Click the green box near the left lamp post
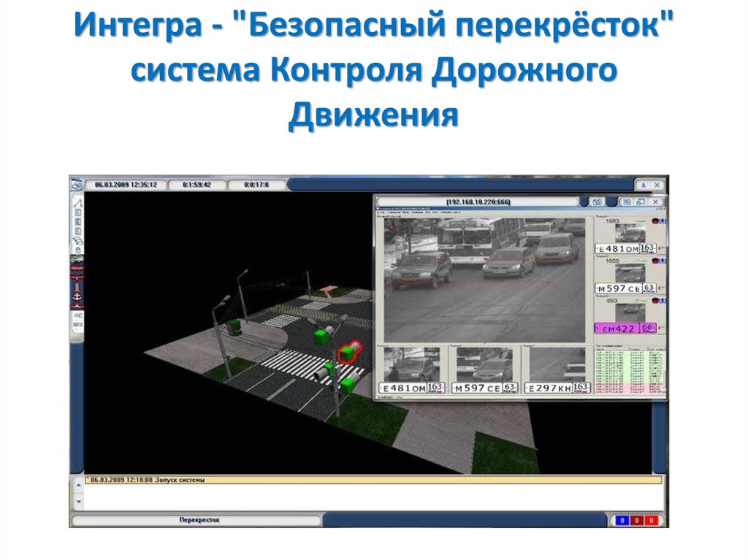 coord(233,327)
